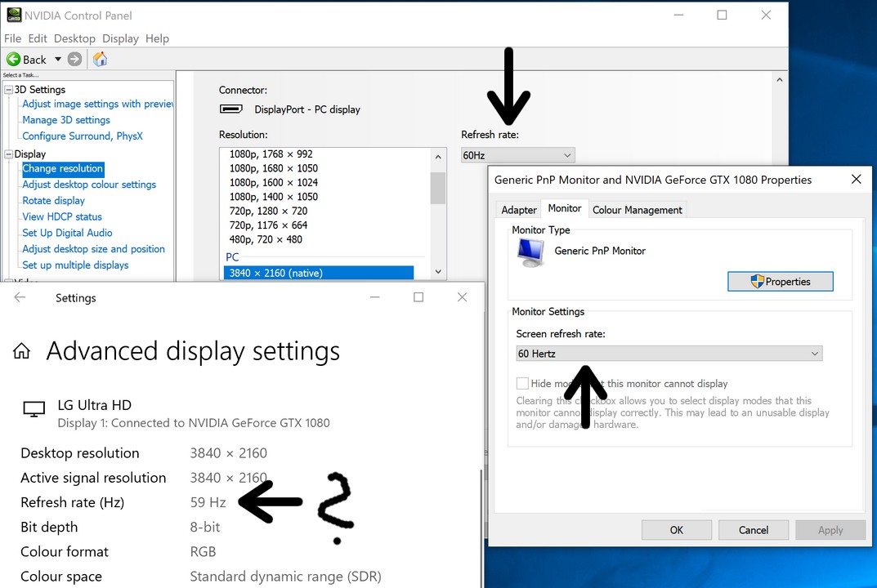Open the Back history dropdown arrow
Image resolution: width=877 pixels, height=588 pixels.
tap(57, 59)
